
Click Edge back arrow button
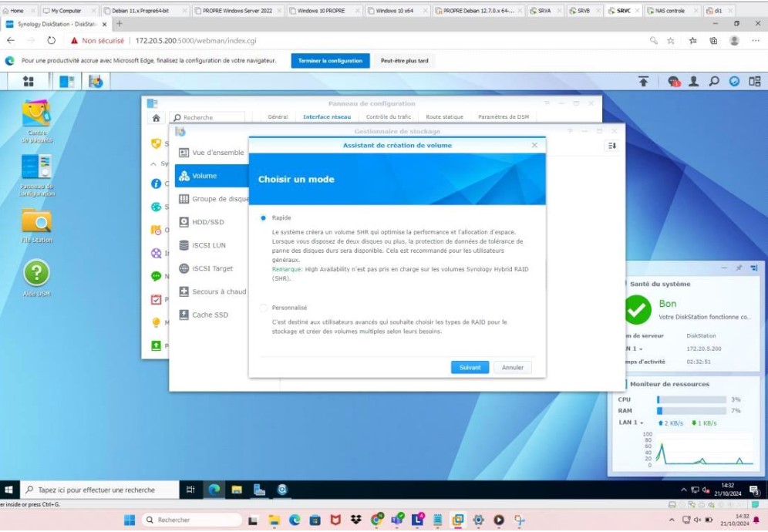tap(11, 41)
